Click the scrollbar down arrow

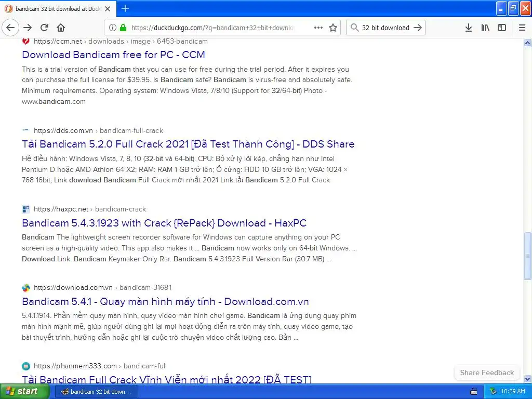527,379
